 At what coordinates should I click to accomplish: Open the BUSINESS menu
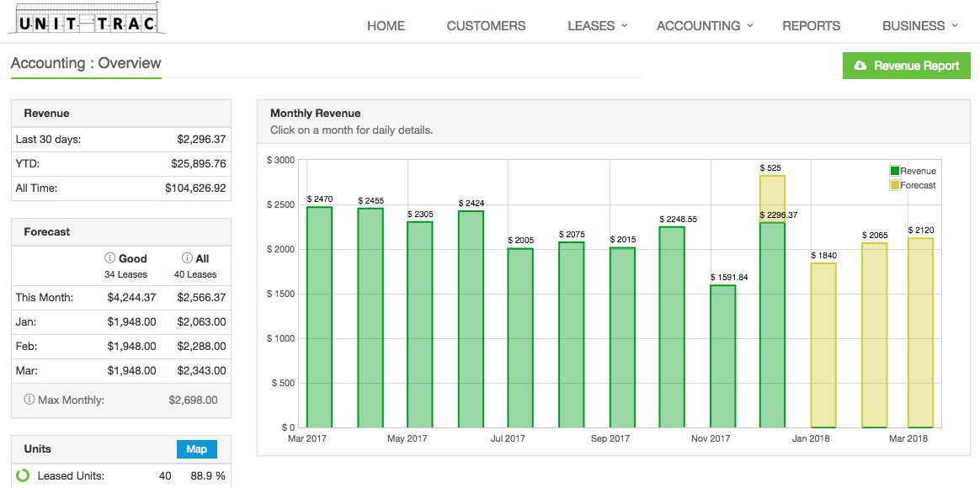(x=913, y=26)
